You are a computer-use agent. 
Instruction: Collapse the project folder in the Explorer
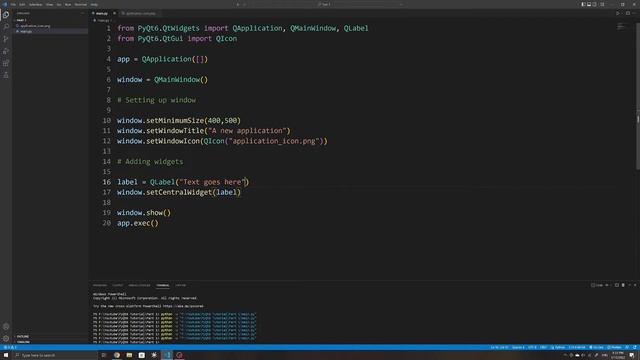(50, 20)
